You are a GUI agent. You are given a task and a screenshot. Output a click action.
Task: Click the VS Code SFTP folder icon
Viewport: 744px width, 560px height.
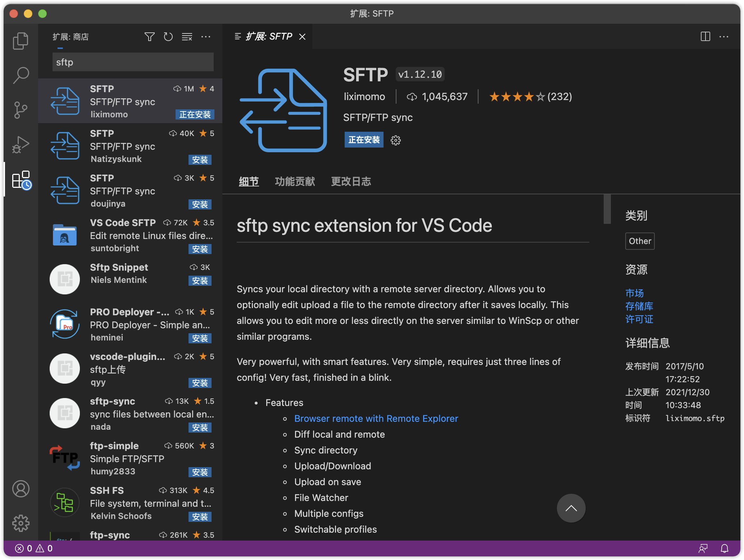click(x=65, y=235)
